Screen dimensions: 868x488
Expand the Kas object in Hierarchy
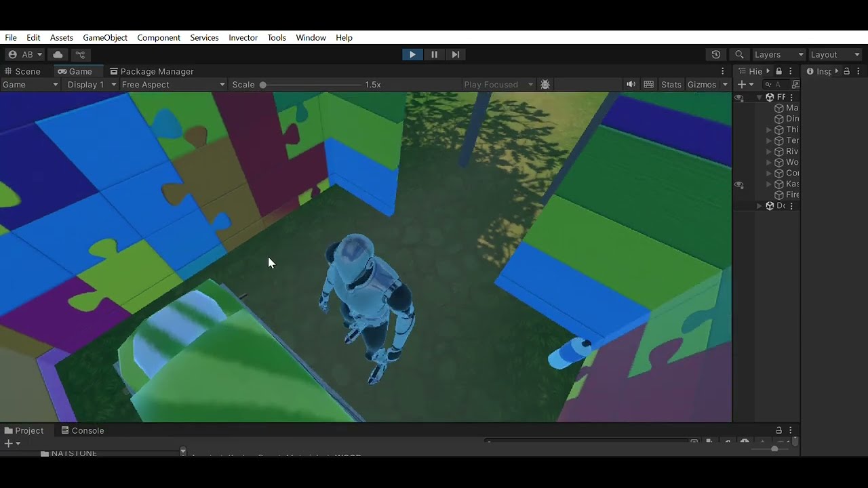(x=769, y=184)
